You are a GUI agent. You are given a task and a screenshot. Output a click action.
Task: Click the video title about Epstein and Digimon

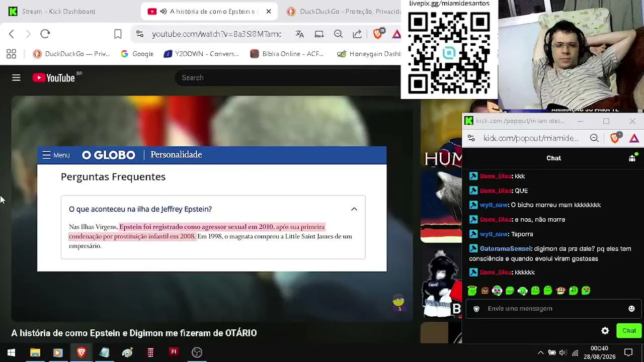pyautogui.click(x=134, y=333)
